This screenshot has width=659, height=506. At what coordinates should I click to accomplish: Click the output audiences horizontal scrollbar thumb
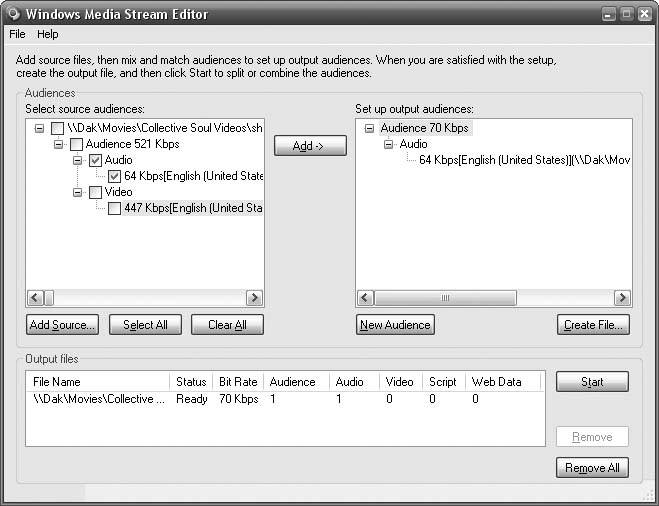(445, 298)
